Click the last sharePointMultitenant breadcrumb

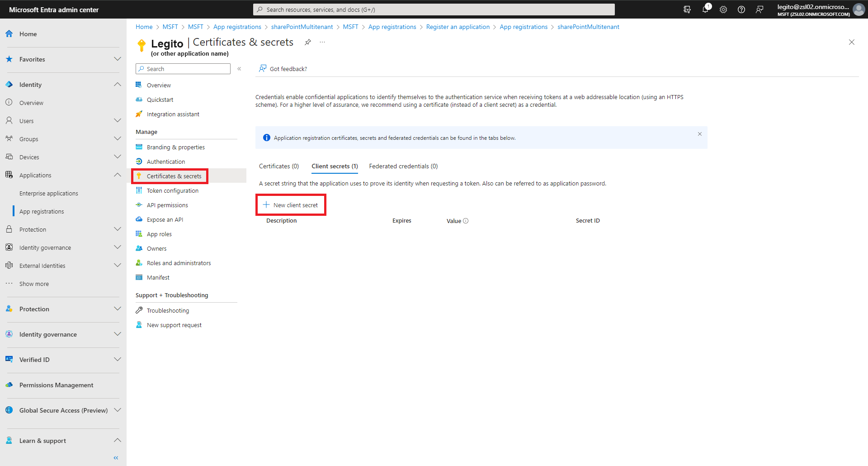pos(588,27)
